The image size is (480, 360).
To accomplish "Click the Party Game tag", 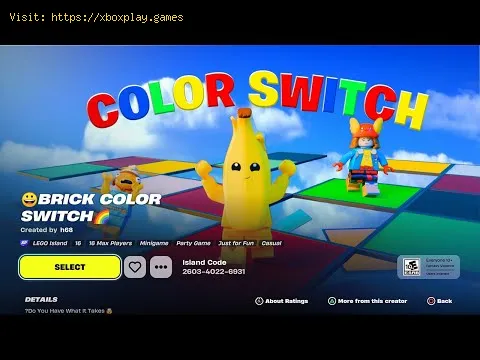I will point(193,243).
